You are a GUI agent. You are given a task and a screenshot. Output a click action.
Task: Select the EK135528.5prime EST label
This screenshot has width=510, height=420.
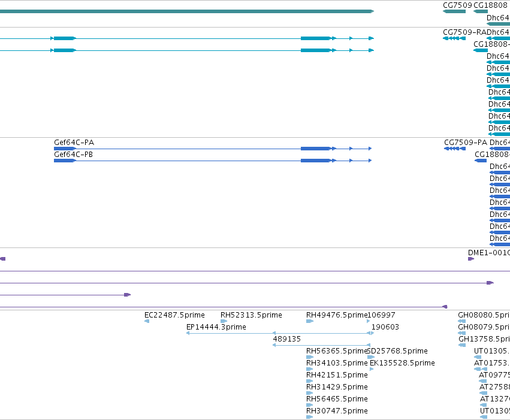[x=402, y=363]
